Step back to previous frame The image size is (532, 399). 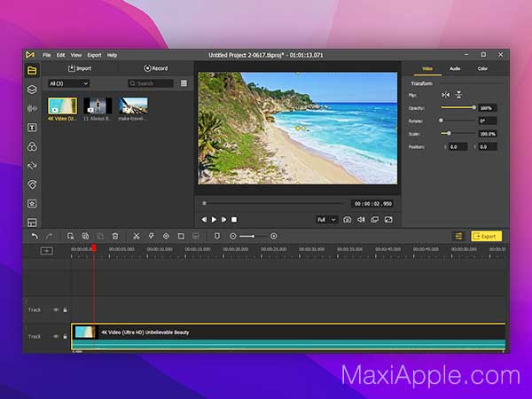(x=204, y=220)
